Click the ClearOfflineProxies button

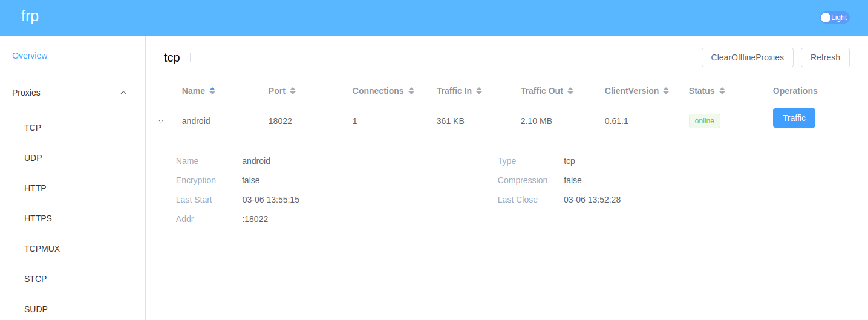click(x=747, y=57)
